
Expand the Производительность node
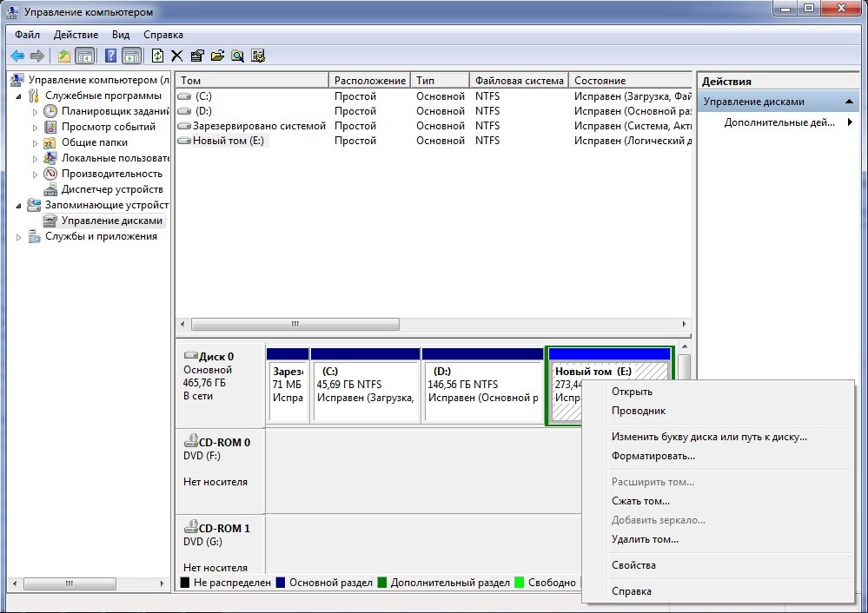point(35,175)
